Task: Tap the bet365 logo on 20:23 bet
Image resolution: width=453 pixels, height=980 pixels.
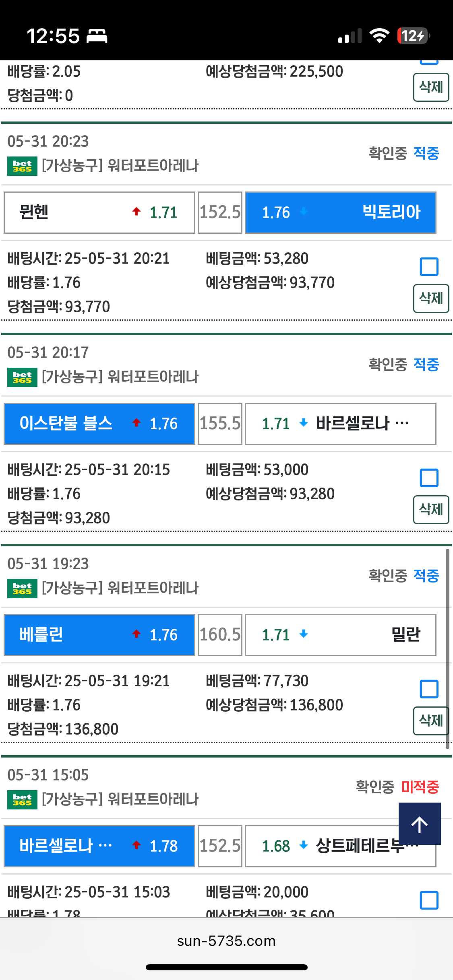Action: [x=22, y=166]
